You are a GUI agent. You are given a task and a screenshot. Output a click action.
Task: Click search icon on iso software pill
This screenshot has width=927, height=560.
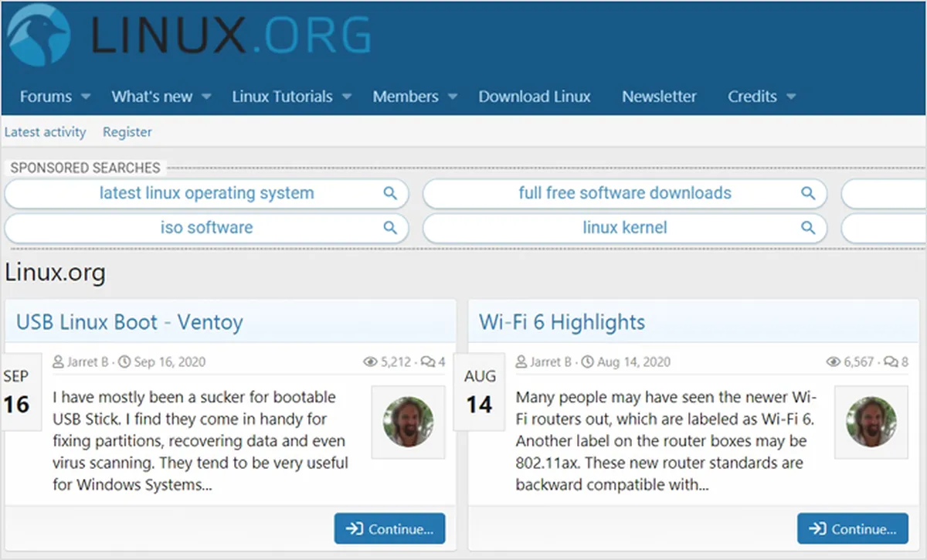pos(391,228)
